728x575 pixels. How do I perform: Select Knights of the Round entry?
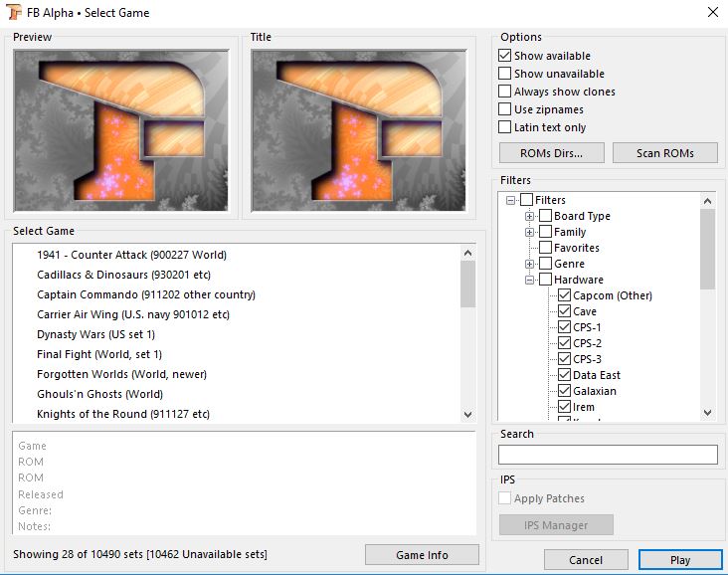[x=123, y=414]
